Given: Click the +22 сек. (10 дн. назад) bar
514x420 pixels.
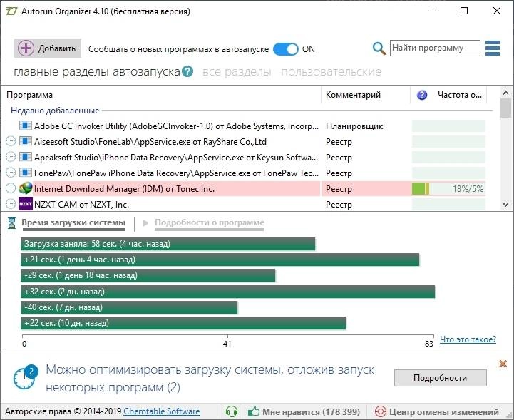Looking at the screenshot, I should [183, 323].
